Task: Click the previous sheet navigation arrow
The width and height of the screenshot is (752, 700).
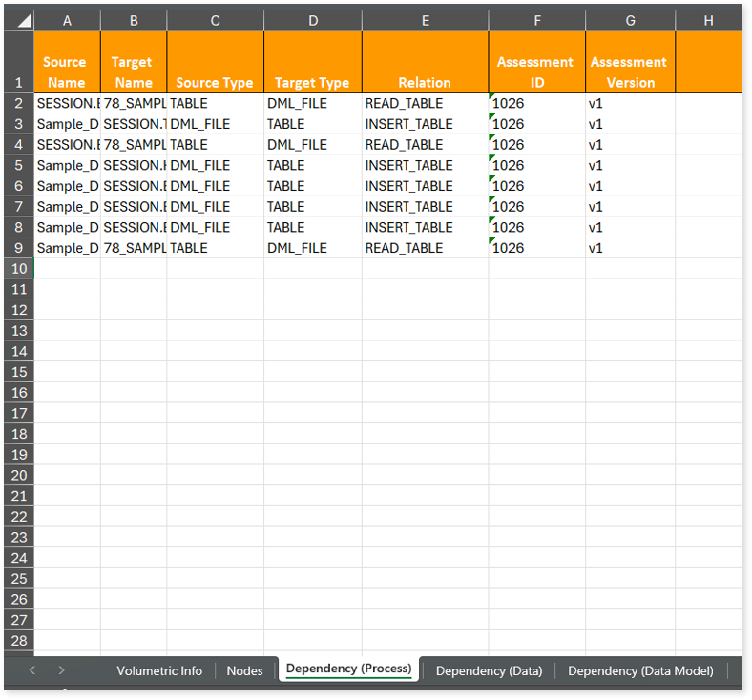Action: (31, 670)
